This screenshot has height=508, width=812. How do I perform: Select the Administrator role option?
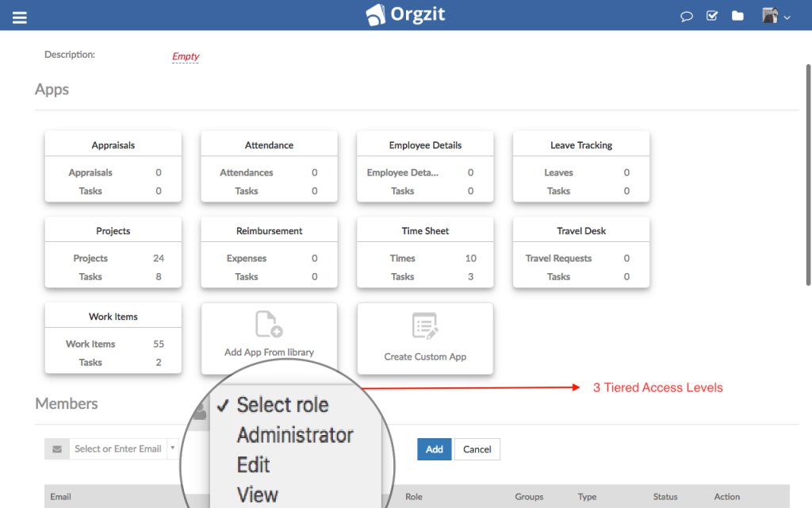tap(295, 435)
